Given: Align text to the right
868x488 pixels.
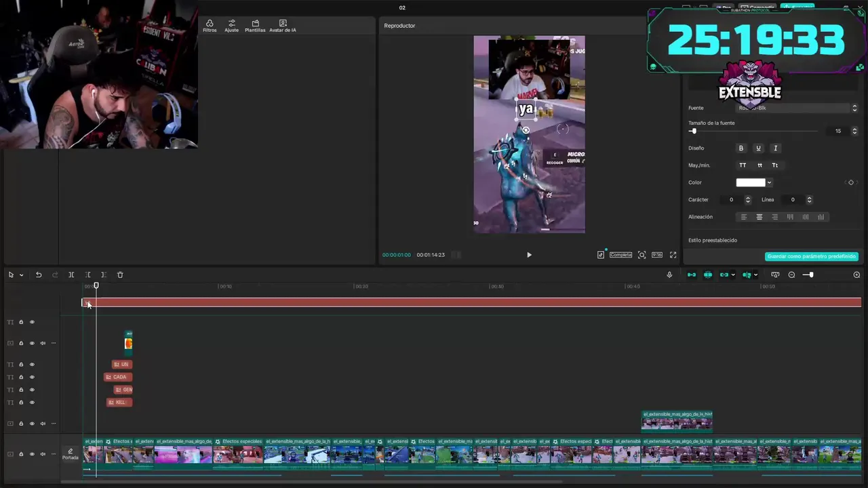Looking at the screenshot, I should click(774, 217).
